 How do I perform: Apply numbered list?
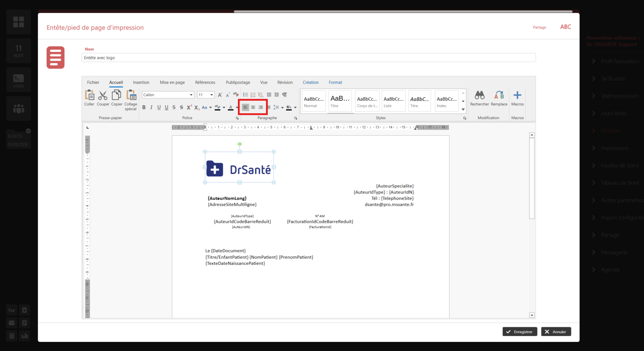click(x=253, y=95)
